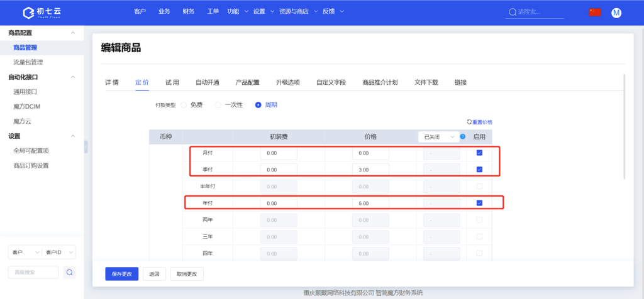Open 魔方云 in sidebar
The width and height of the screenshot is (644, 299).
(x=22, y=121)
